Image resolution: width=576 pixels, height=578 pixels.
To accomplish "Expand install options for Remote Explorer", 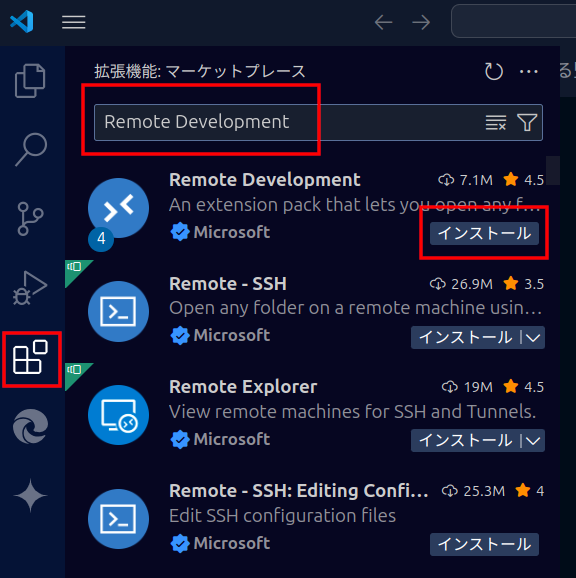I will (x=533, y=441).
